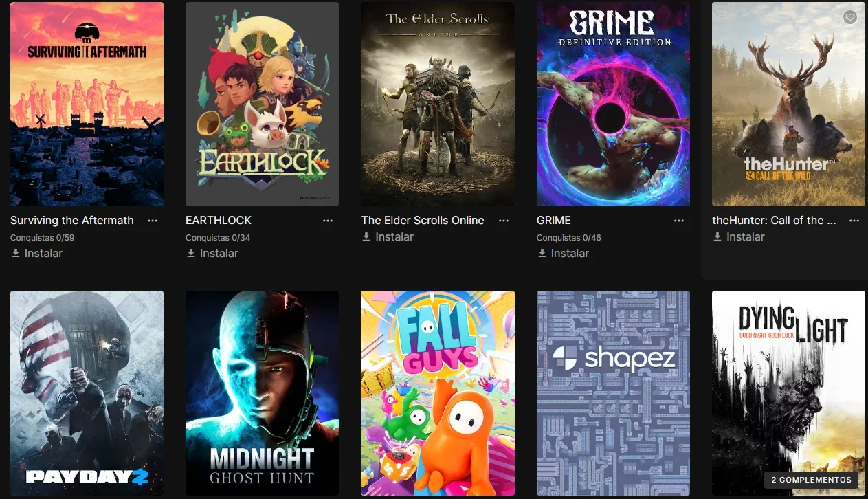
Task: Select the shapez game cover
Action: (x=613, y=393)
